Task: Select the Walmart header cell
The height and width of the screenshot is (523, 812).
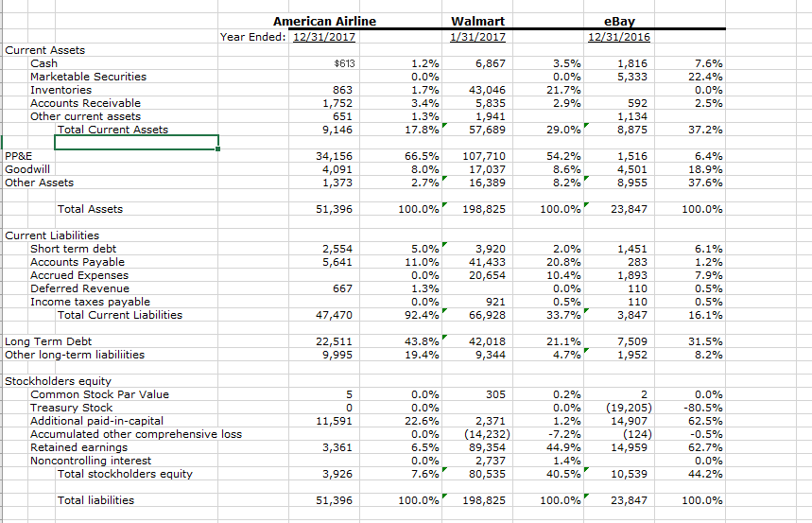Action: (477, 21)
